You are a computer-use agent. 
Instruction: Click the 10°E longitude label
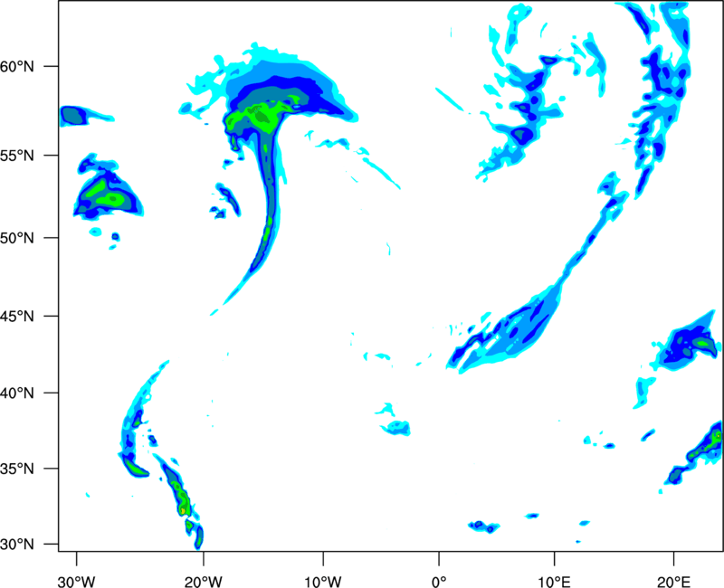tap(554, 582)
